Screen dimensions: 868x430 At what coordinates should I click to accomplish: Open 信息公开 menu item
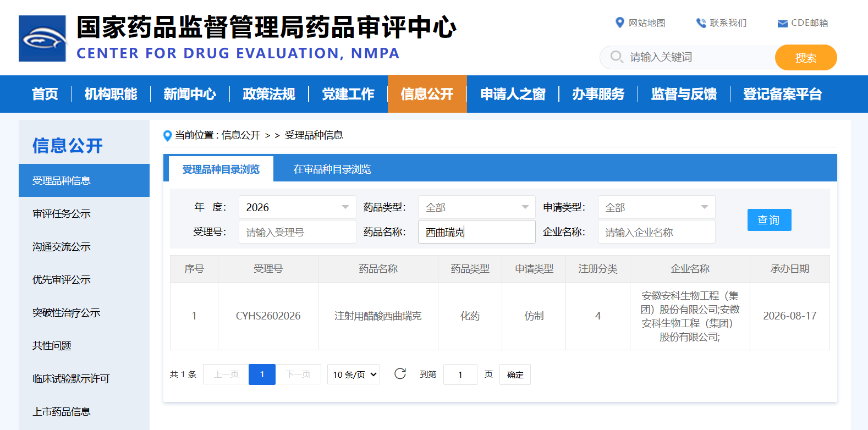click(427, 94)
